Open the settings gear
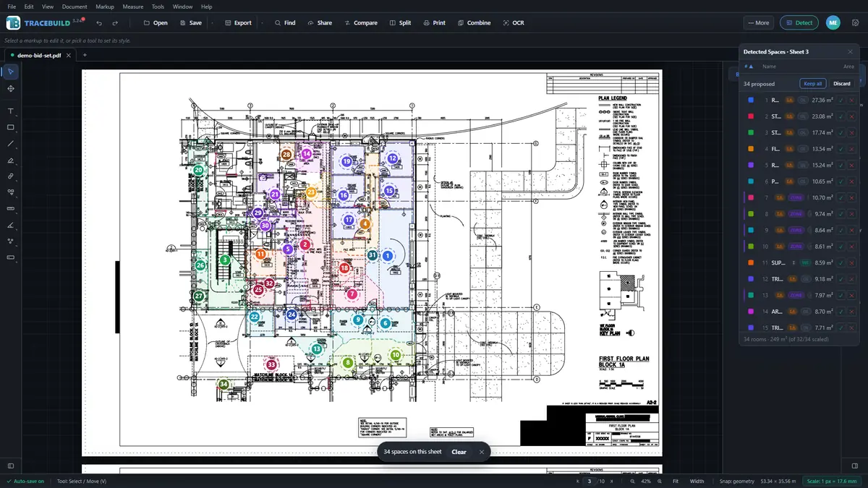The height and width of the screenshot is (488, 868). [x=856, y=23]
